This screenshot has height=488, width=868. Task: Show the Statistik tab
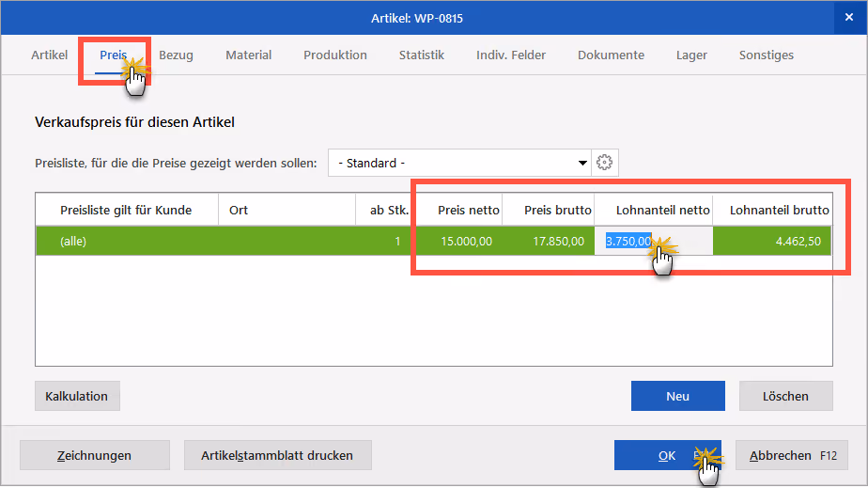tap(422, 55)
